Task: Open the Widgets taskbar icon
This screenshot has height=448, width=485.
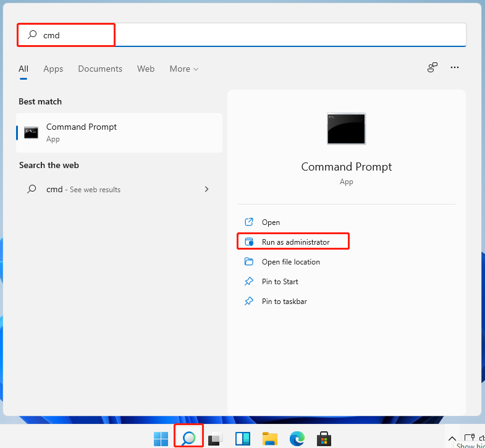Action: (x=243, y=439)
